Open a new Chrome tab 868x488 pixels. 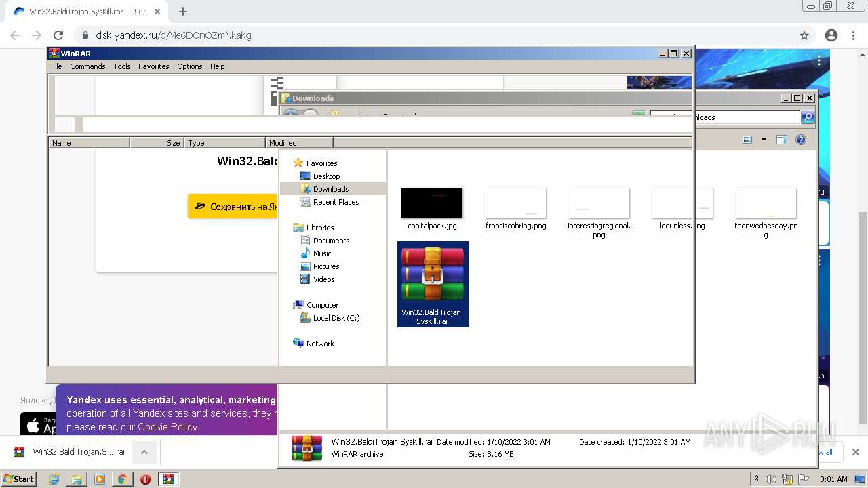(183, 12)
